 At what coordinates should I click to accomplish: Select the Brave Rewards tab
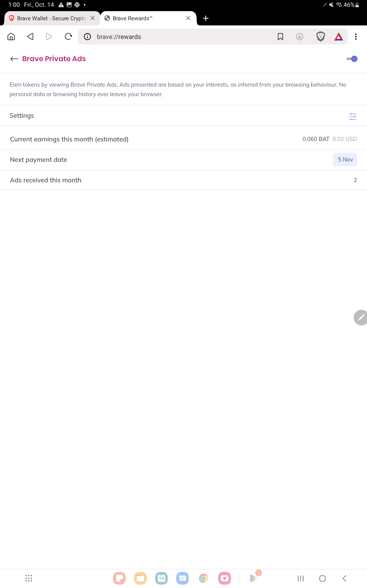point(132,18)
